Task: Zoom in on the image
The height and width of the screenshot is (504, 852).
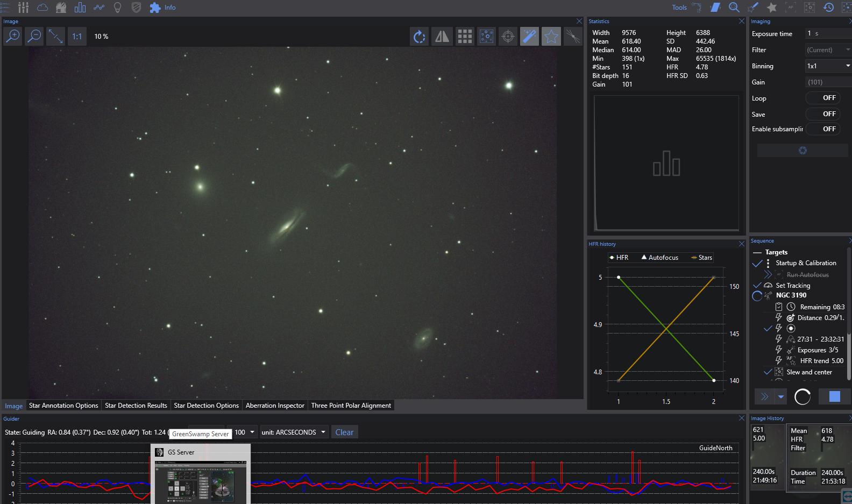Action: coord(12,36)
